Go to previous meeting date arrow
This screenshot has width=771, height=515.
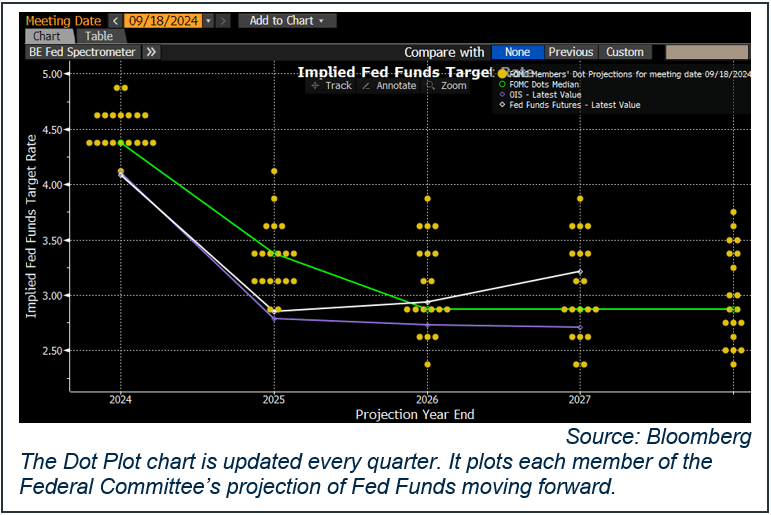coord(115,21)
